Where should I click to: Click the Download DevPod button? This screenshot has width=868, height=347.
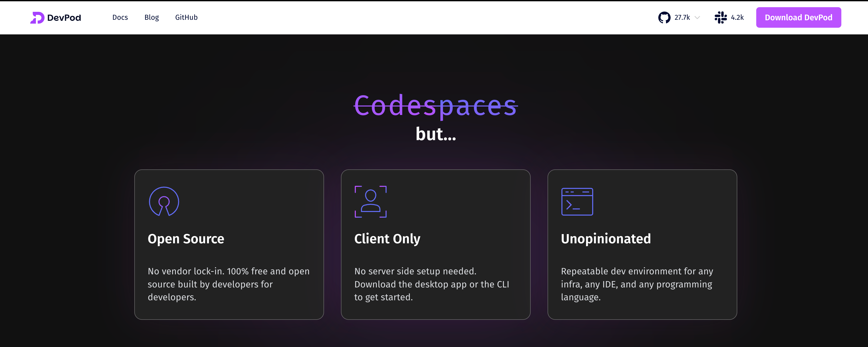(x=798, y=17)
